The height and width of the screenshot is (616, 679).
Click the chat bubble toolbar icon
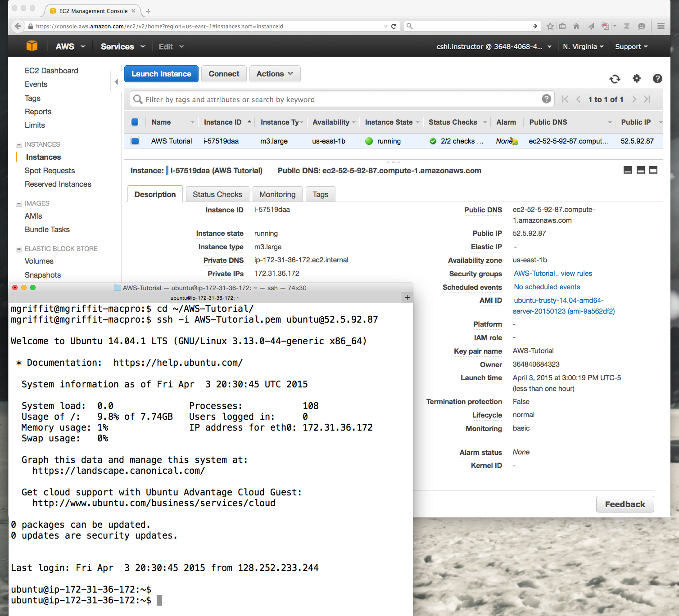pos(642,26)
